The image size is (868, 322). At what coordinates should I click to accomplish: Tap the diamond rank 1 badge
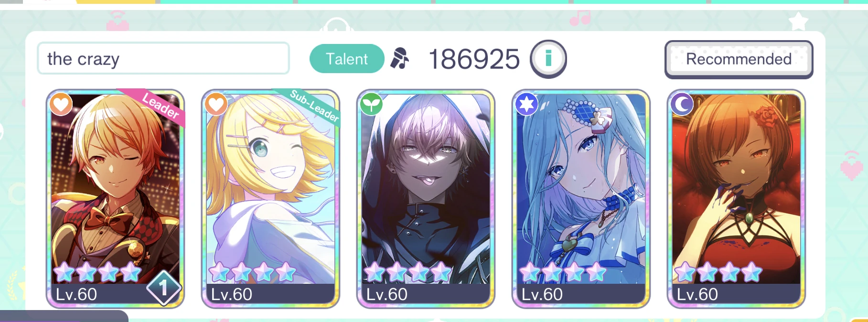tap(164, 288)
